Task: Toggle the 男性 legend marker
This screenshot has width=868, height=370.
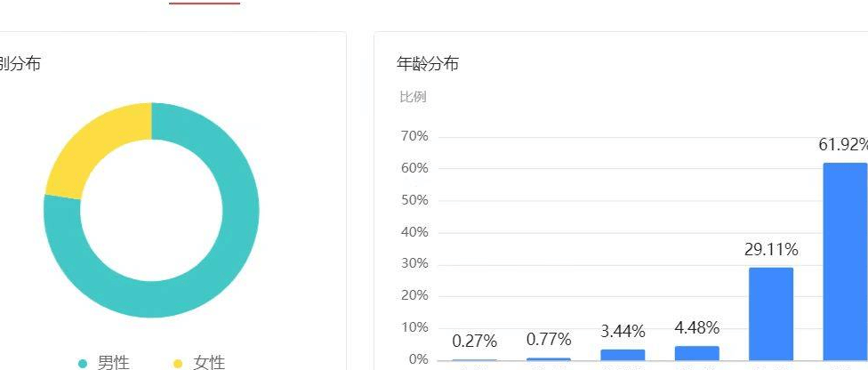Action: pyautogui.click(x=104, y=363)
